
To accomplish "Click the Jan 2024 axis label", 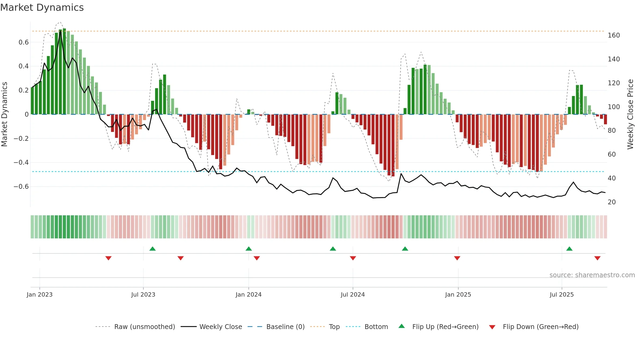I will [x=248, y=294].
